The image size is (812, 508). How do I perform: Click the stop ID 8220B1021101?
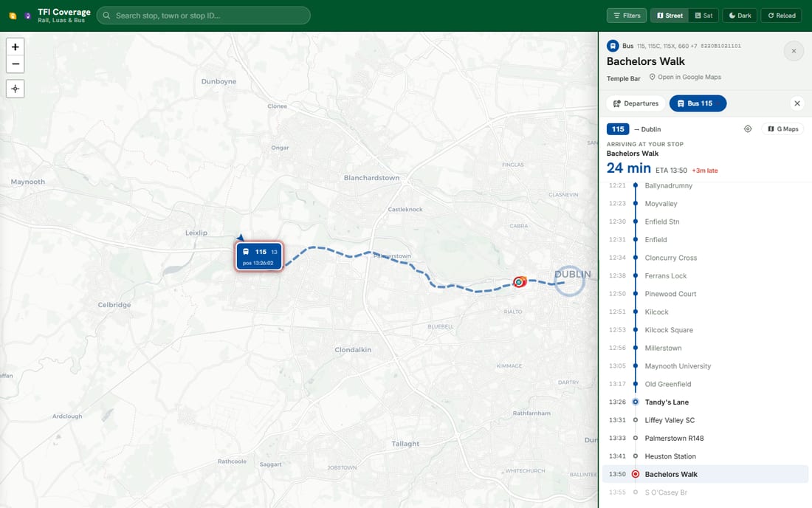(x=721, y=46)
